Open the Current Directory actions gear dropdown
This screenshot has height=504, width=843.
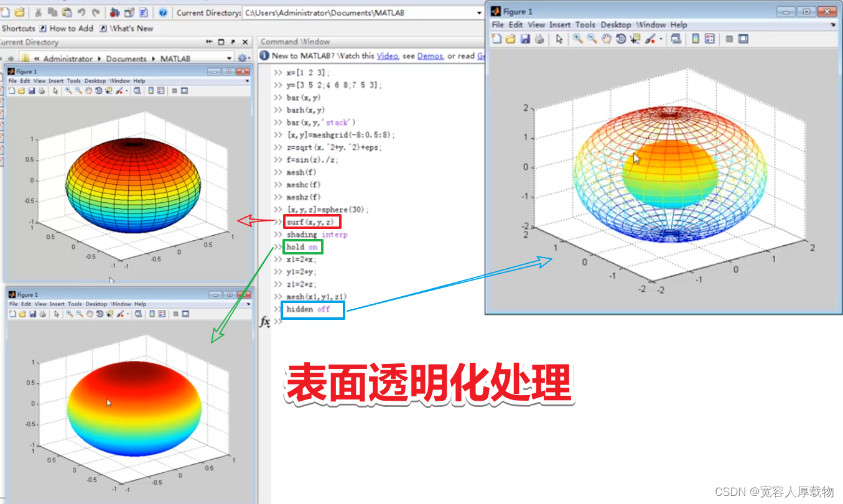point(244,58)
